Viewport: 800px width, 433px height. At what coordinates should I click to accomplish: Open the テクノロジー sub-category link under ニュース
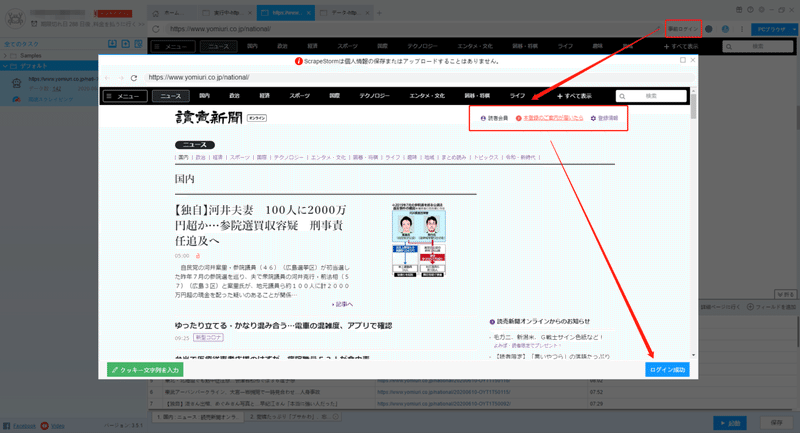[x=289, y=158]
